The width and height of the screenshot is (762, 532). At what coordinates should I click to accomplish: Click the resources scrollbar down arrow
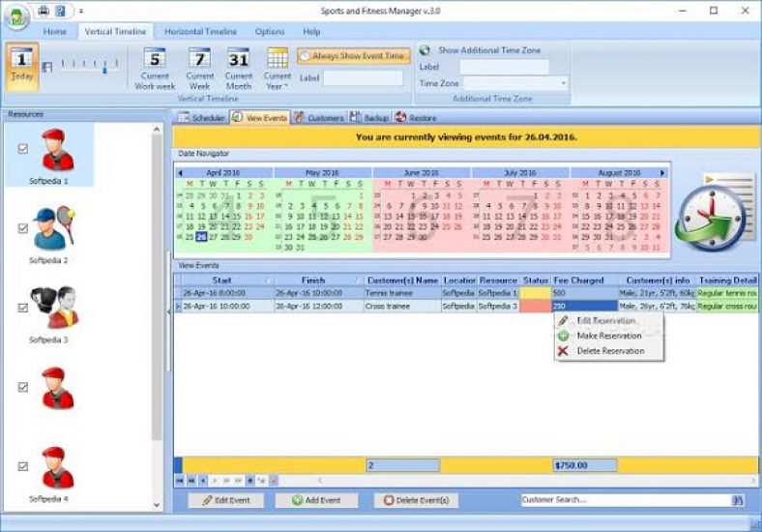tap(157, 505)
